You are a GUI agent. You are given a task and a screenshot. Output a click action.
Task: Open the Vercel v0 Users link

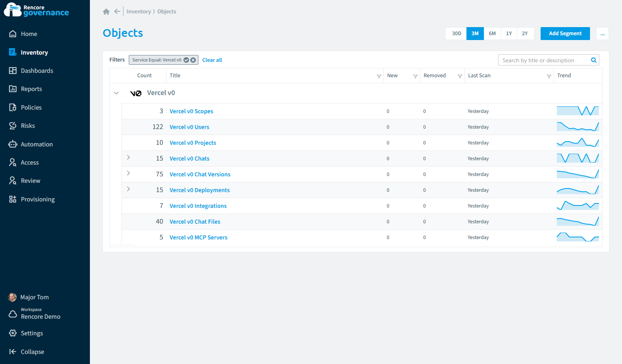coord(189,127)
